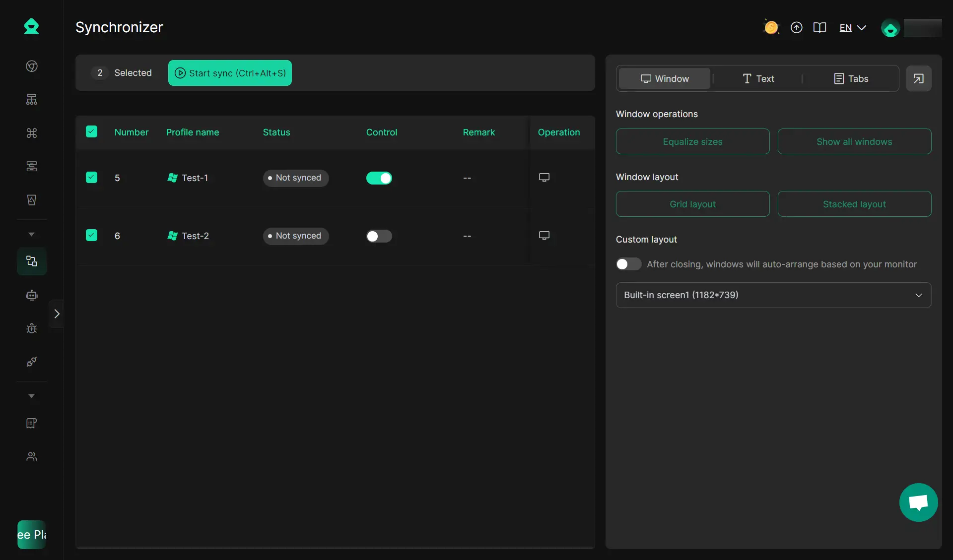Uncheck the select-all header checkbox
953x560 pixels.
pyautogui.click(x=91, y=131)
